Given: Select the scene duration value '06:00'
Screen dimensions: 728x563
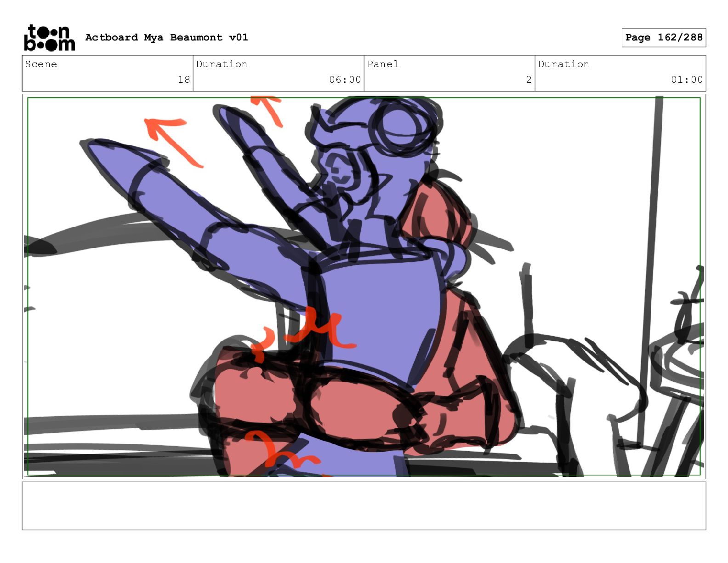Looking at the screenshot, I should click(345, 80).
